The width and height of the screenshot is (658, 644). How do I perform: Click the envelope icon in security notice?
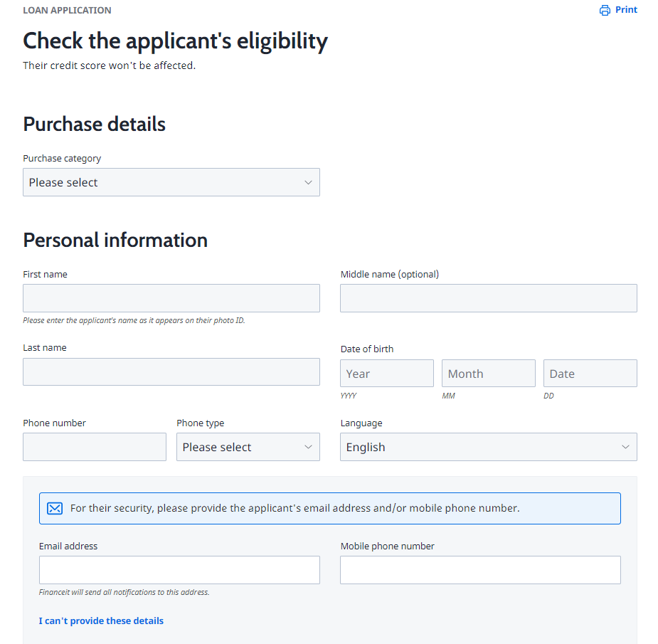coord(55,508)
